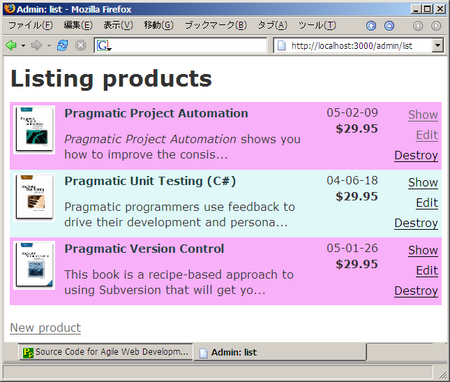Click the grey circular left-arrow toolbar icon
The width and height of the screenshot is (450, 382).
(x=418, y=26)
